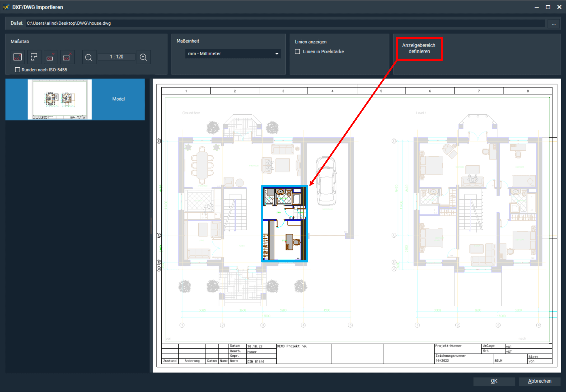Click the 1 : 120 scale field
This screenshot has height=392, width=566.
[117, 57]
